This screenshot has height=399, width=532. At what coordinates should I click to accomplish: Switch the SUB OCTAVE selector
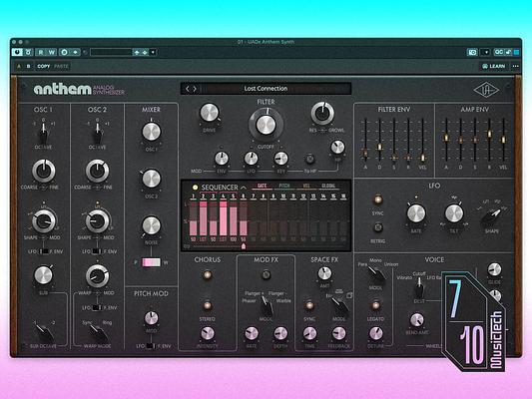[x=45, y=332]
